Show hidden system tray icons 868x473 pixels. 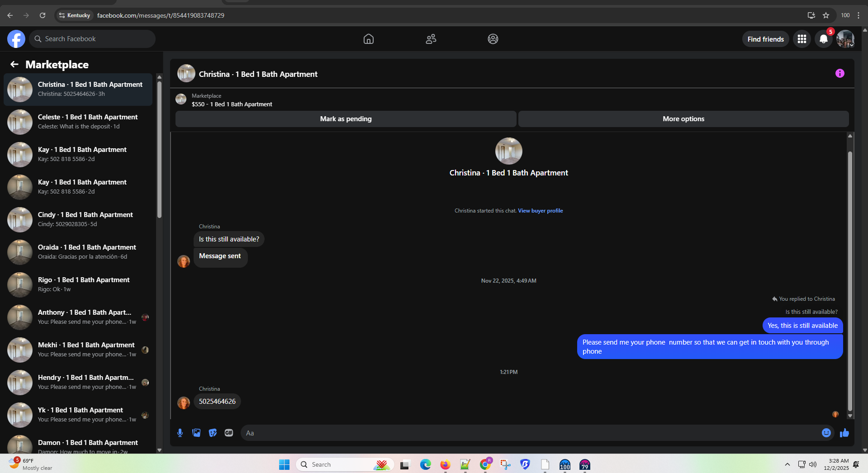787,464
